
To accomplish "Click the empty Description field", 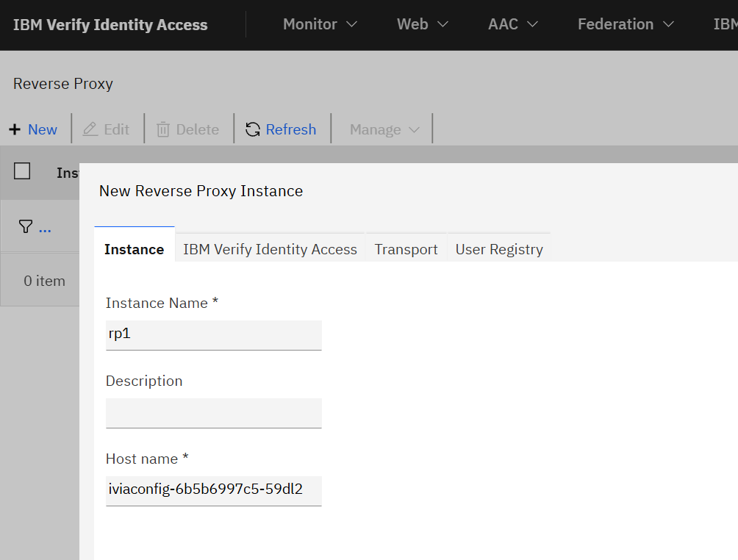I will (x=214, y=413).
